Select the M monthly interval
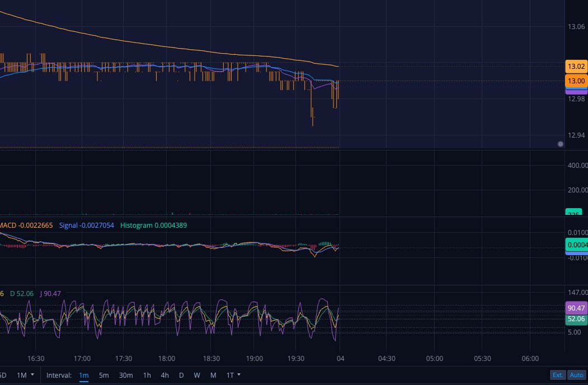 click(x=213, y=375)
